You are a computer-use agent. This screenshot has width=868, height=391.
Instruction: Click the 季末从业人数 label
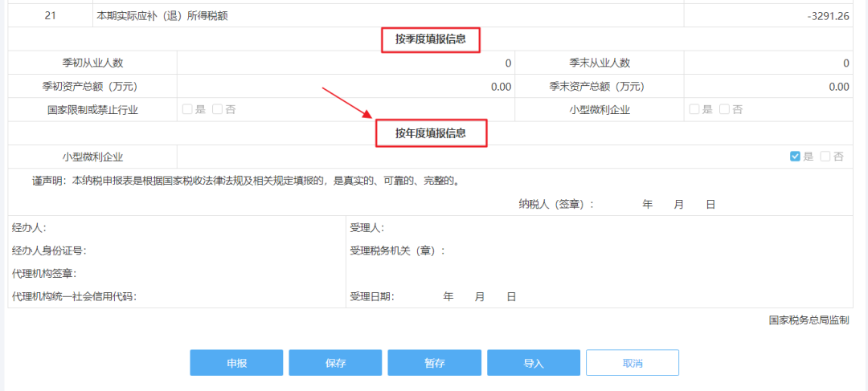[600, 63]
